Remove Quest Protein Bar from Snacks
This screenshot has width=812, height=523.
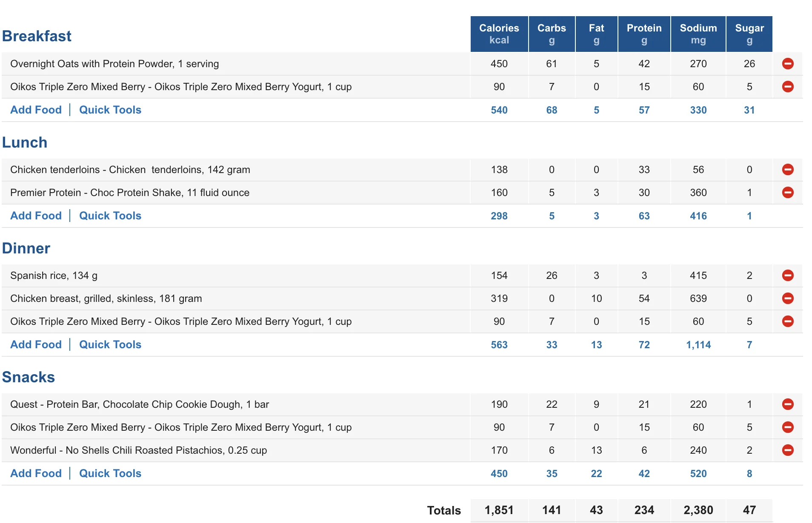click(x=788, y=404)
